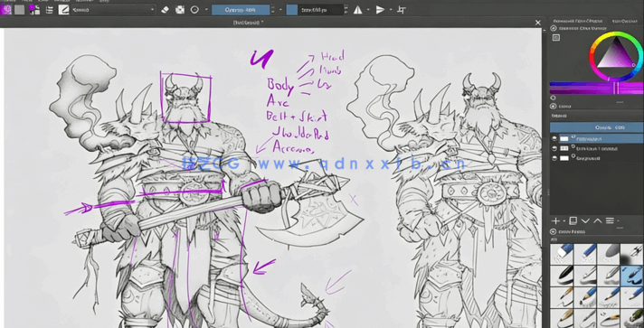
Task: Add a new layer with plus icon
Action: tap(555, 220)
